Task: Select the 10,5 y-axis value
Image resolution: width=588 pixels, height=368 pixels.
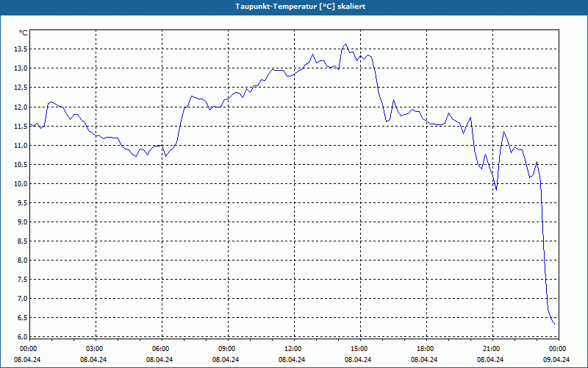Action: [x=21, y=164]
